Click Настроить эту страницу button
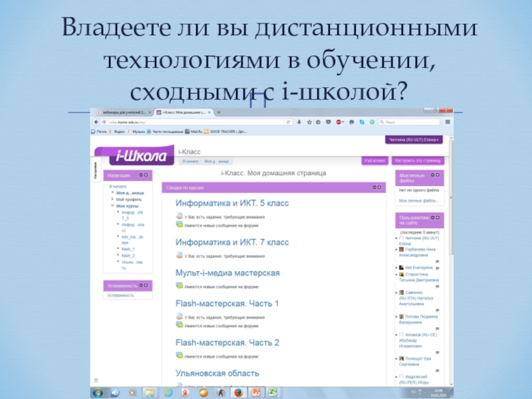The image size is (532, 399). click(x=418, y=161)
